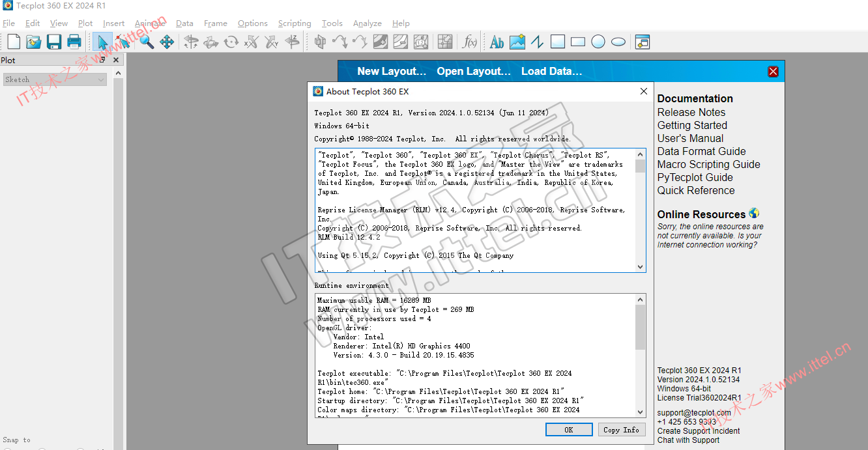The width and height of the screenshot is (868, 450).
Task: Open the Analyze menu
Action: point(368,23)
